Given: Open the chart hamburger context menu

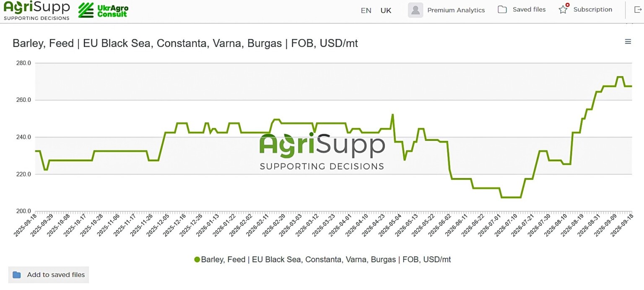Looking at the screenshot, I should (x=628, y=41).
